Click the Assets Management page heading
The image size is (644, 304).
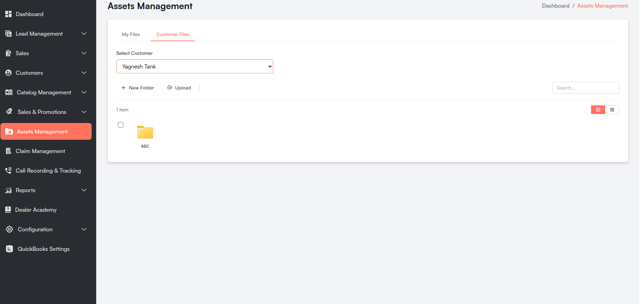point(150,6)
